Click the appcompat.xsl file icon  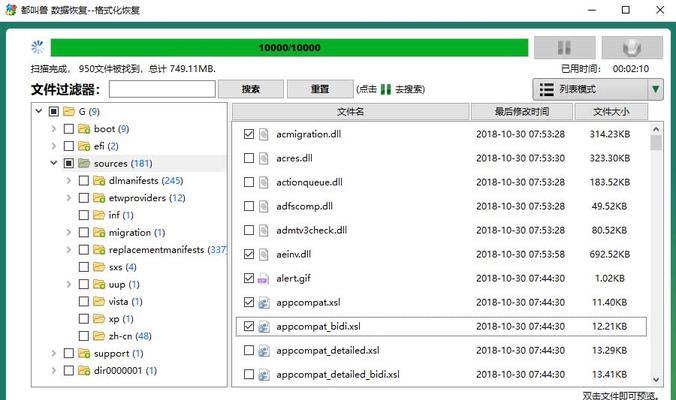tap(264, 303)
